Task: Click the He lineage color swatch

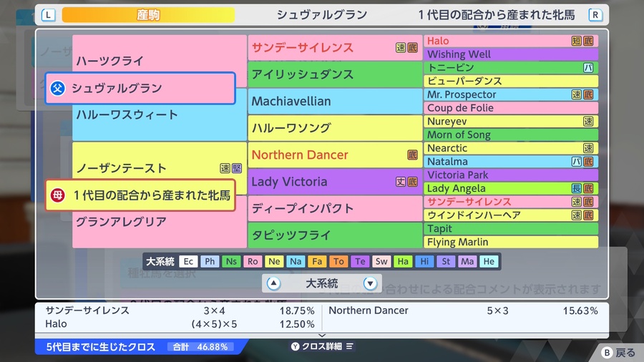Action: pyautogui.click(x=489, y=261)
